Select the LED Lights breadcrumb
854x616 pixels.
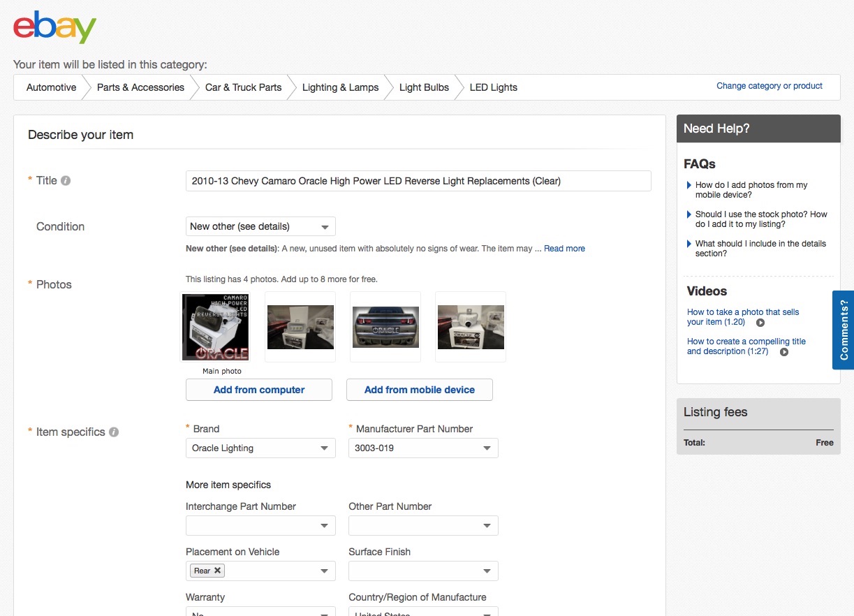tap(493, 87)
